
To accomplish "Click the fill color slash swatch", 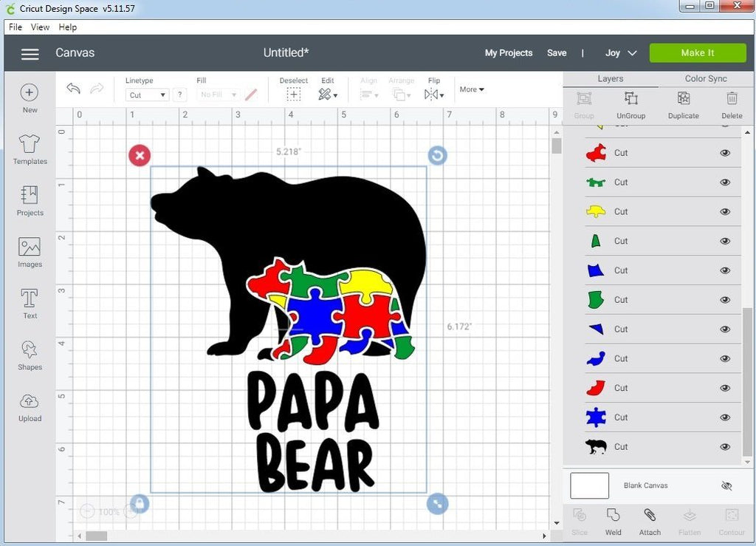I will pyautogui.click(x=251, y=95).
